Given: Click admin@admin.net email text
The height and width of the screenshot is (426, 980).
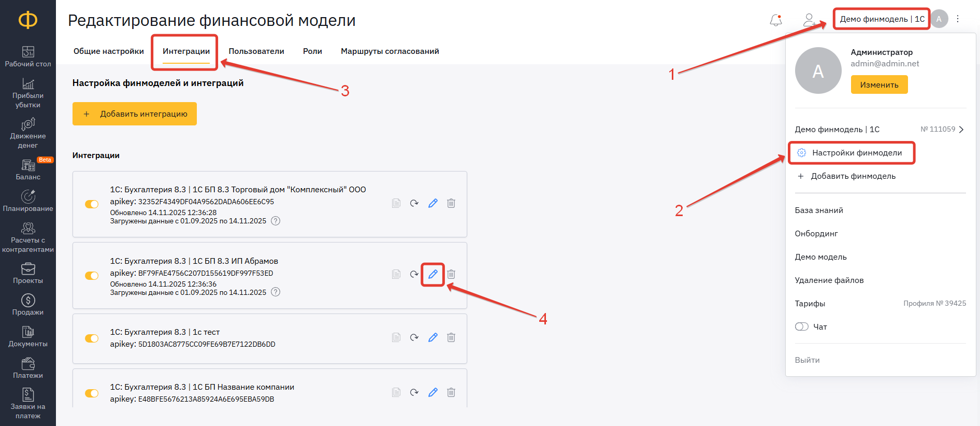Looking at the screenshot, I should pyautogui.click(x=885, y=64).
